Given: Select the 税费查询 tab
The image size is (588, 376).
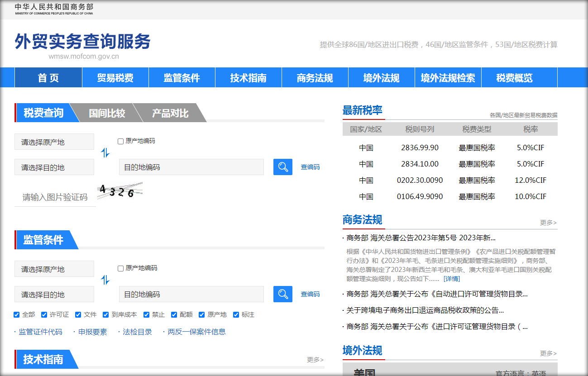Looking at the screenshot, I should pyautogui.click(x=43, y=113).
